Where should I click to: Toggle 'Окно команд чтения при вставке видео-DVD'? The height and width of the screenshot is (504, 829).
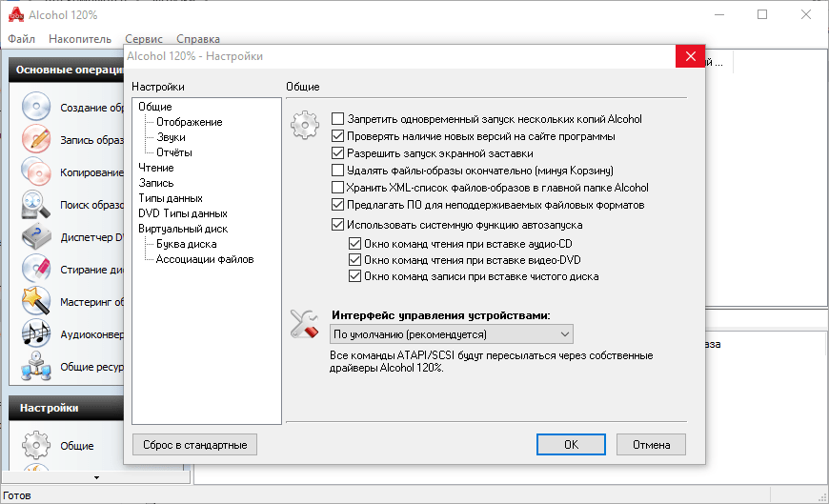tap(354, 260)
